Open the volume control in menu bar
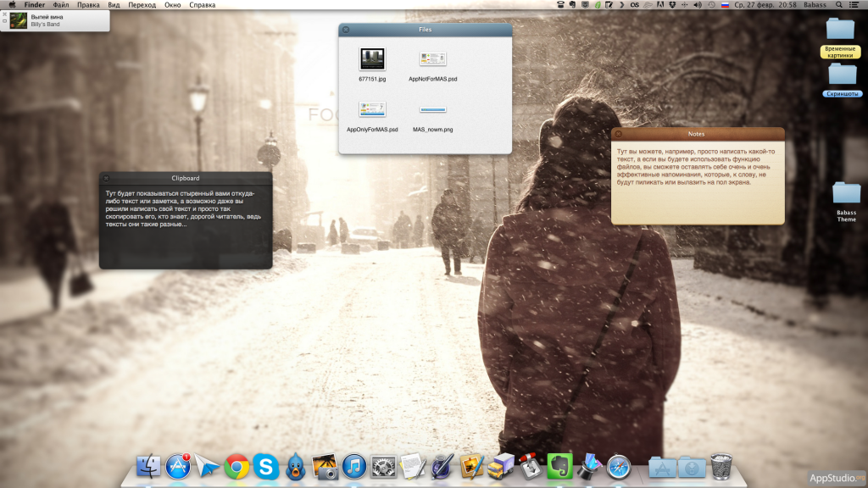 tap(698, 5)
